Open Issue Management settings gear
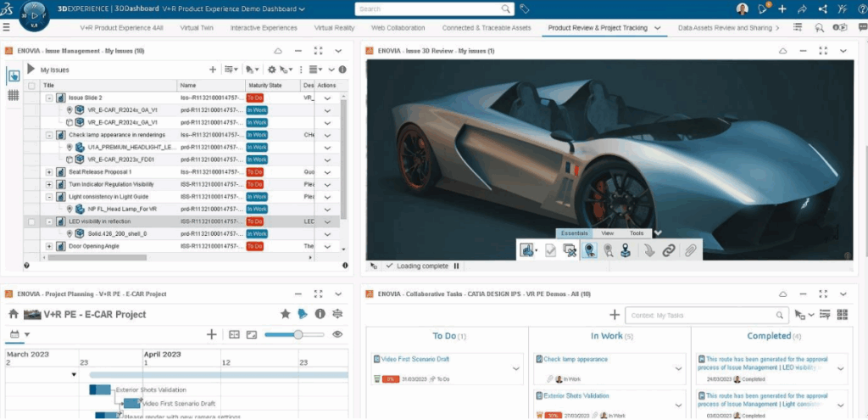This screenshot has width=868, height=420. coord(272,70)
